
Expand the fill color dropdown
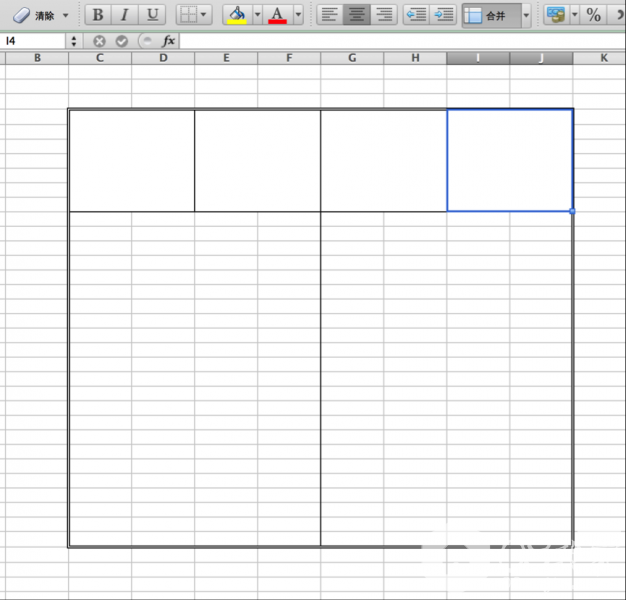tap(257, 16)
